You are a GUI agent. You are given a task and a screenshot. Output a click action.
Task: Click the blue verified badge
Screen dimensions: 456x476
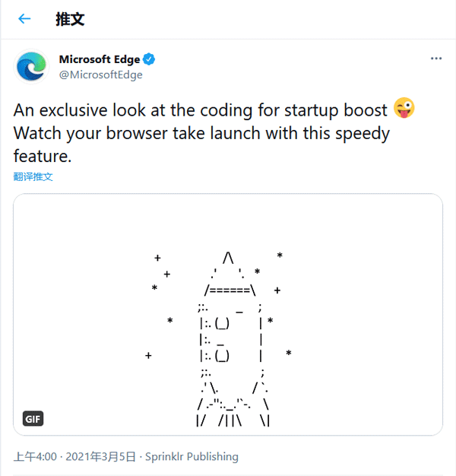pyautogui.click(x=150, y=59)
